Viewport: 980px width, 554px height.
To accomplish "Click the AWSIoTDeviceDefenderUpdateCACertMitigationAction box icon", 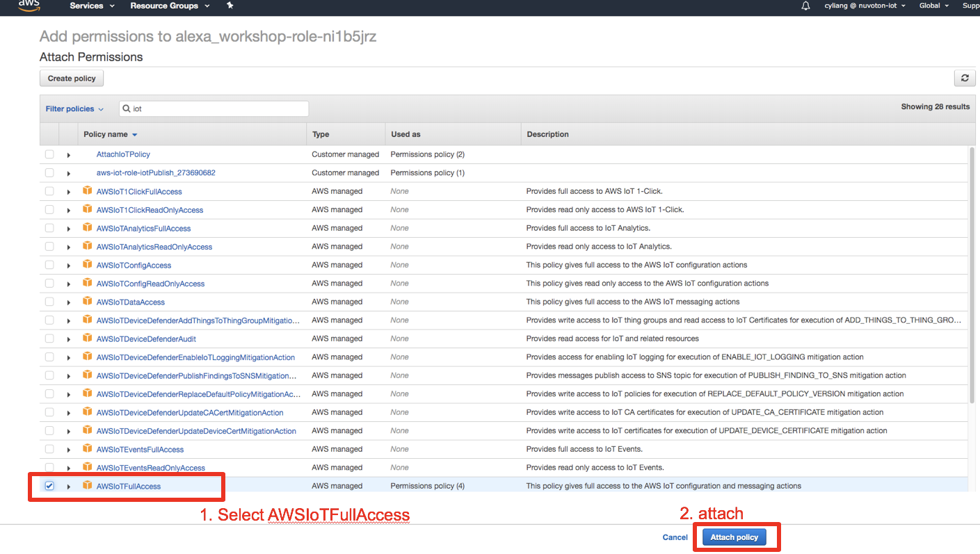I will pyautogui.click(x=88, y=412).
